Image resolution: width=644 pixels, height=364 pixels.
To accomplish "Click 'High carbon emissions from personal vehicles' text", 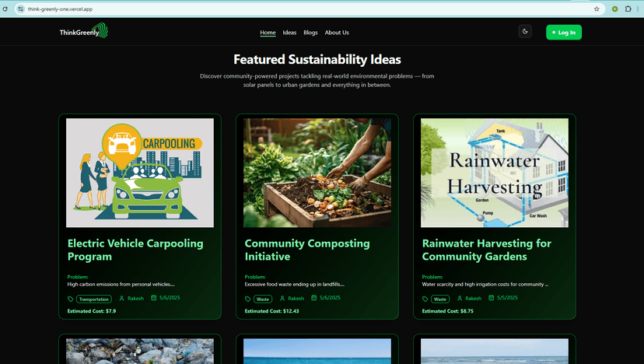I will click(x=121, y=285).
